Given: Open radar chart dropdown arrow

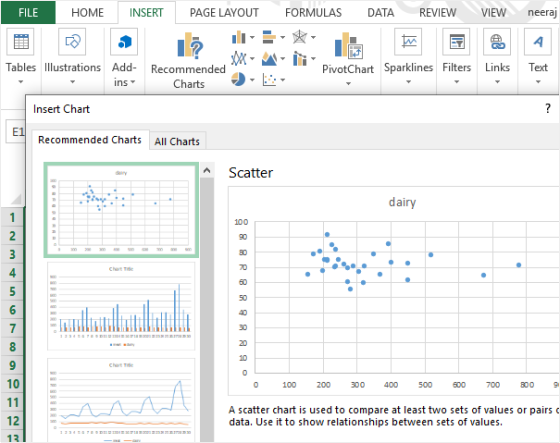Looking at the screenshot, I should pos(313,37).
